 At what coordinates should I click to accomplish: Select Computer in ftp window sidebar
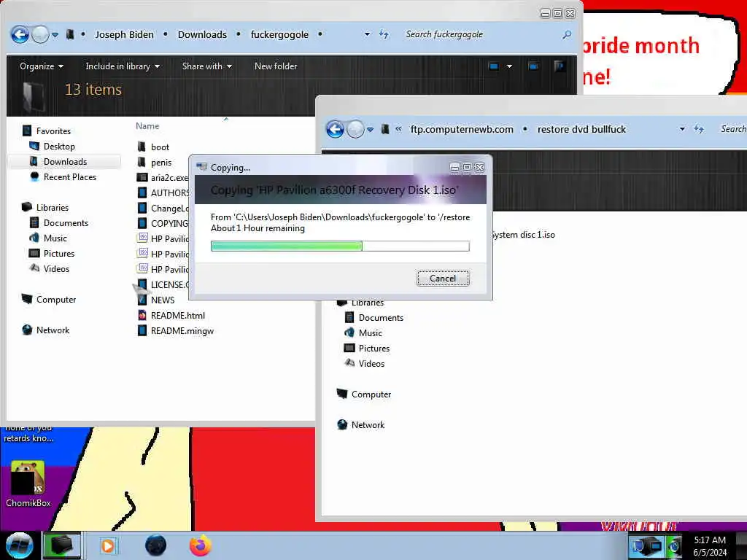(x=371, y=394)
